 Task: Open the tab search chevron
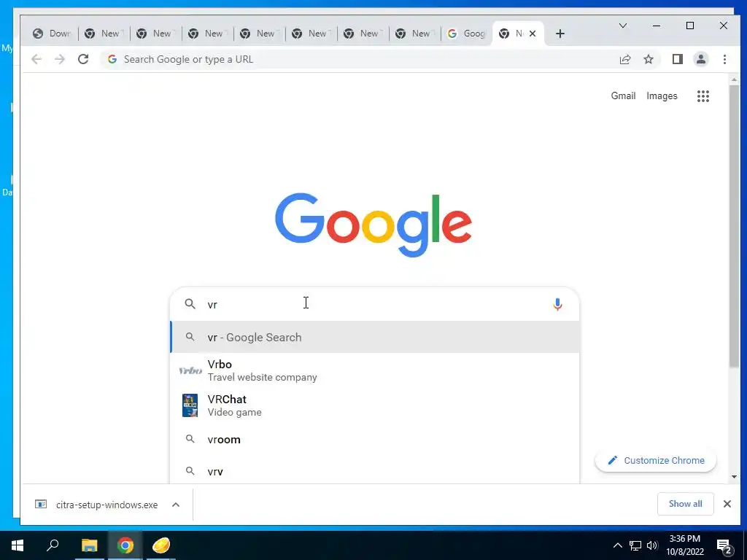623,26
